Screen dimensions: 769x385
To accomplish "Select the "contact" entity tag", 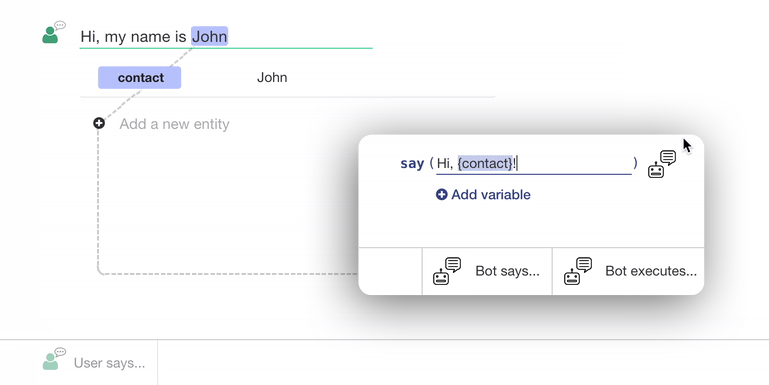I will click(x=140, y=77).
